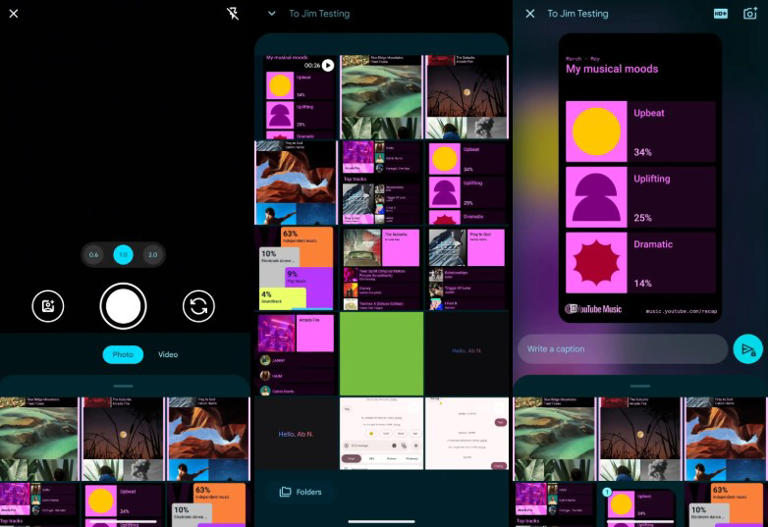Select the 2.0 zoom level
Viewport: 768px width, 527px height.
click(152, 255)
